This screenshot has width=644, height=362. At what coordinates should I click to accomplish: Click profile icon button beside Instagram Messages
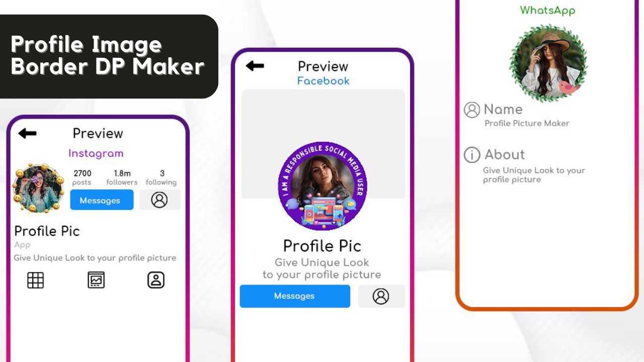pos(159,200)
